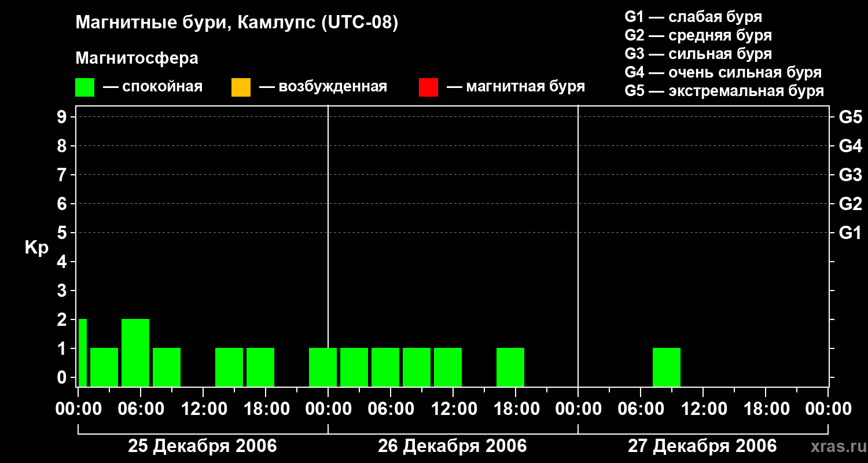
Task: Click the Kp 1 bar ending at 12:00 on 26 December
Action: click(448, 367)
